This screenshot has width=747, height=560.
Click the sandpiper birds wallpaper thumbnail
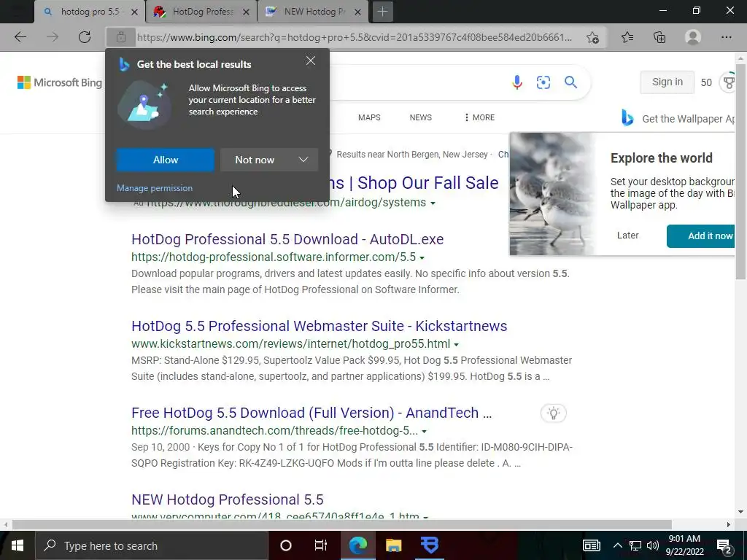click(x=553, y=194)
